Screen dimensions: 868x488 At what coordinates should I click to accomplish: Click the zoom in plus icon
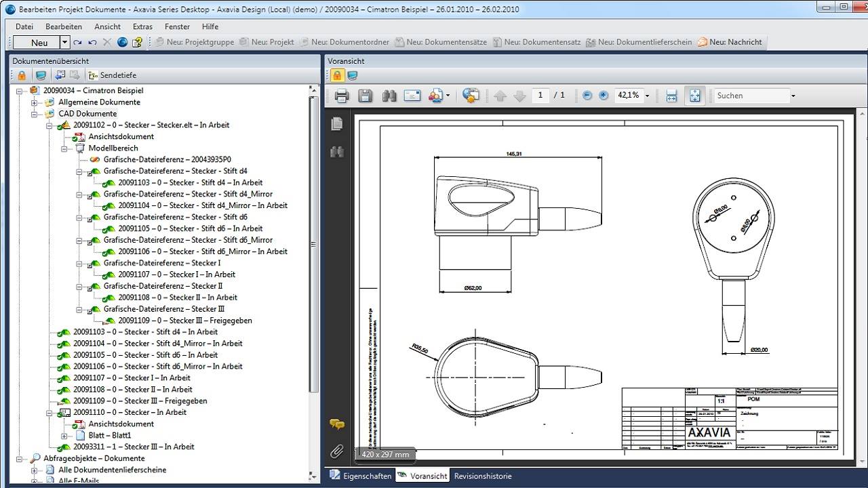point(604,96)
